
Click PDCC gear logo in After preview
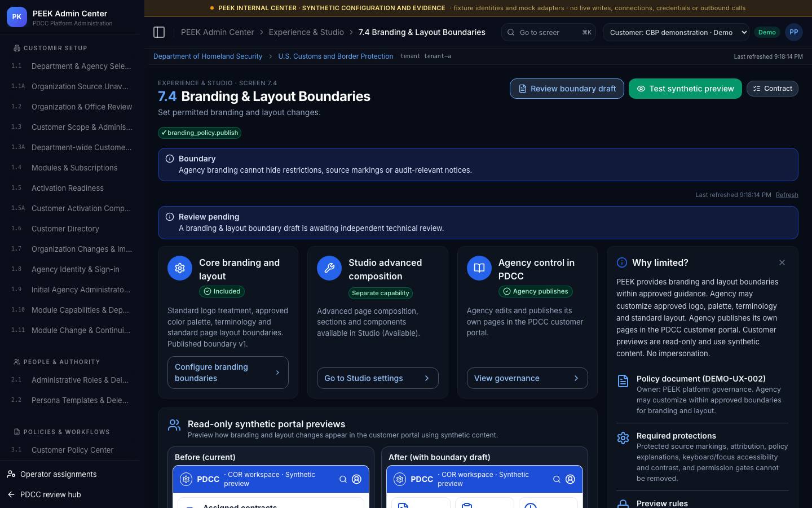pyautogui.click(x=400, y=479)
